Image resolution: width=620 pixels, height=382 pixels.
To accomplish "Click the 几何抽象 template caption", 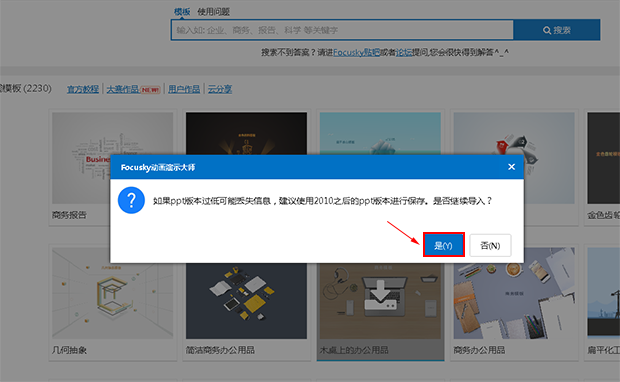I will click(69, 350).
